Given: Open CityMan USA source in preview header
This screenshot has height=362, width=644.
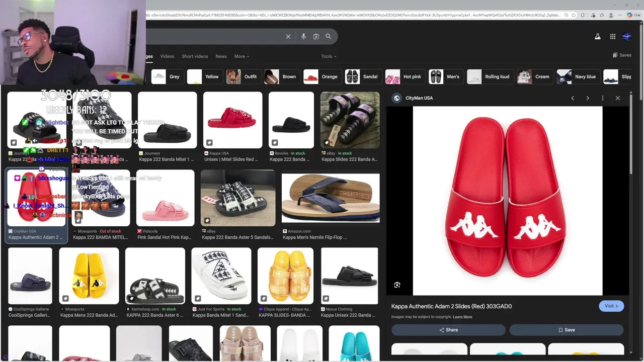Looking at the screenshot, I should (413, 98).
